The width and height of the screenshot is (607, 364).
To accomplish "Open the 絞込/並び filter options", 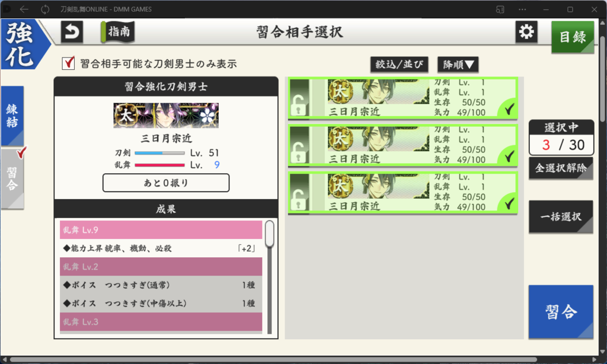I will pyautogui.click(x=399, y=65).
